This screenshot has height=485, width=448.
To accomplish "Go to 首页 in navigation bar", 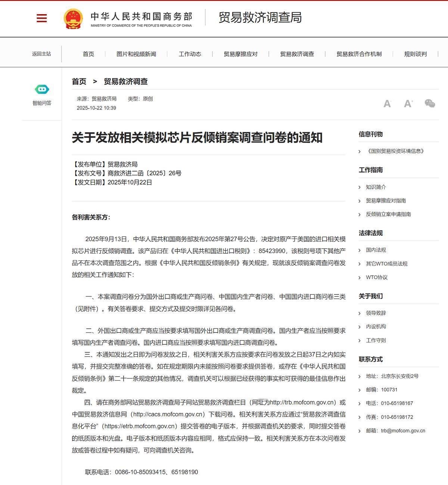I will point(88,54).
